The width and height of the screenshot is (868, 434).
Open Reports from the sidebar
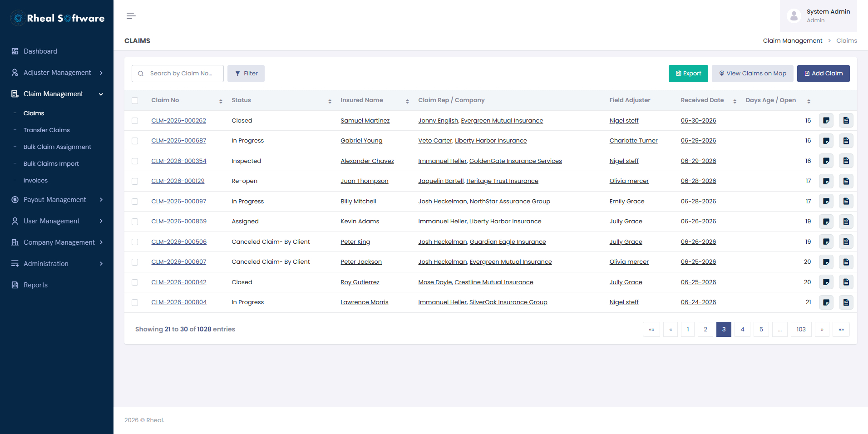(x=35, y=285)
